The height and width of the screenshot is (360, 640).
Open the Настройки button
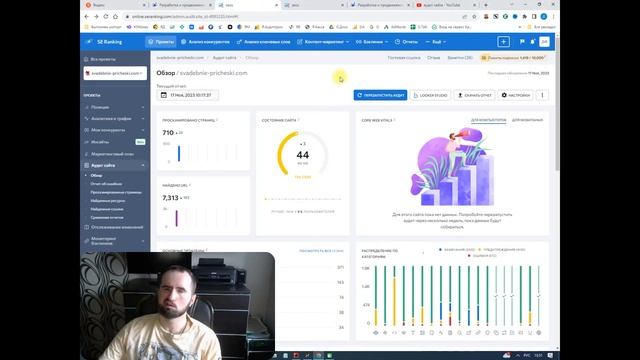(516, 95)
